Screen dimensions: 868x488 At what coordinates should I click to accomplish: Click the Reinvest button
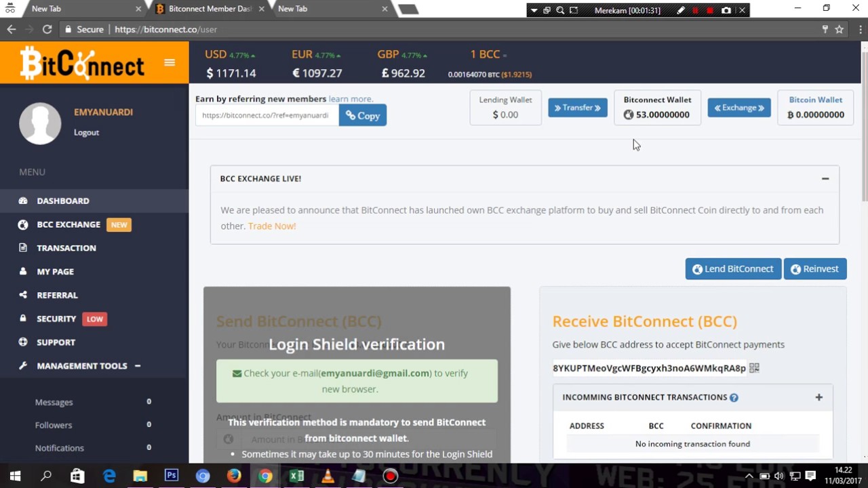[815, 269]
